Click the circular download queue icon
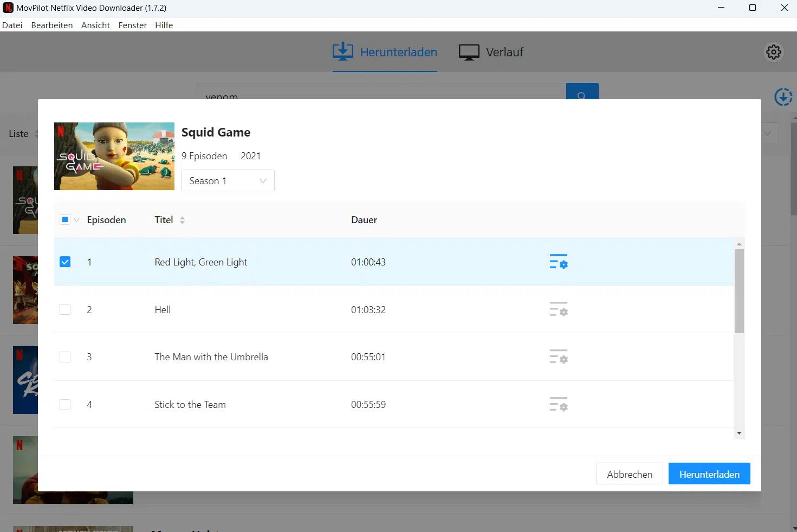 [783, 98]
